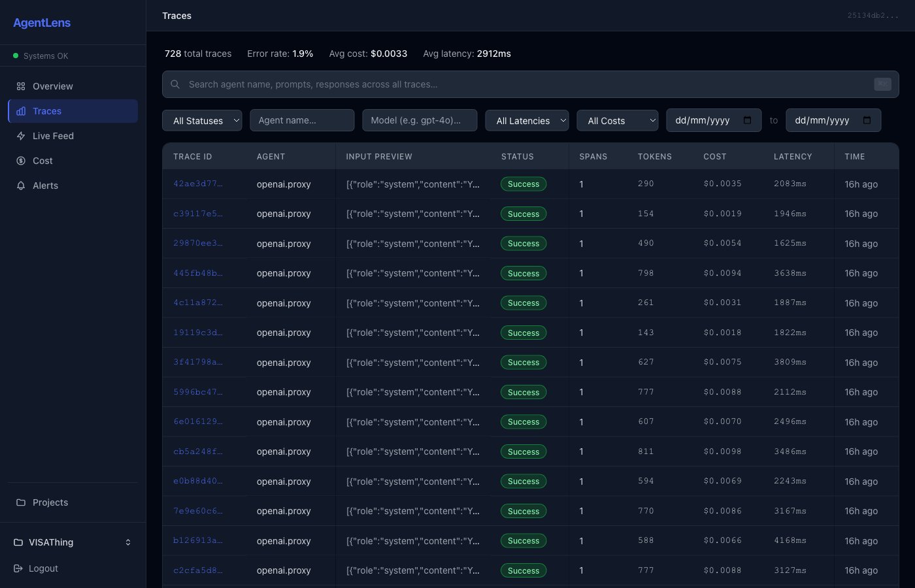Open trace b126913a
The width and height of the screenshot is (915, 588).
pos(197,540)
